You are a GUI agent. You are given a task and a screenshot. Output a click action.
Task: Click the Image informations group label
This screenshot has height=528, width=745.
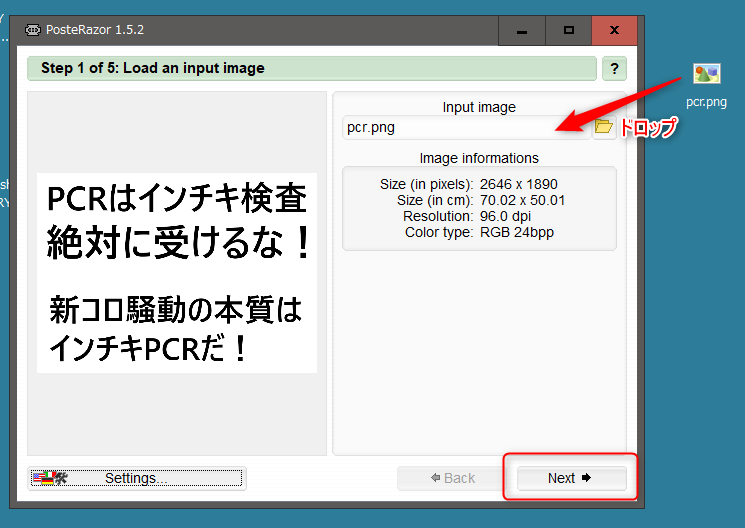479,158
